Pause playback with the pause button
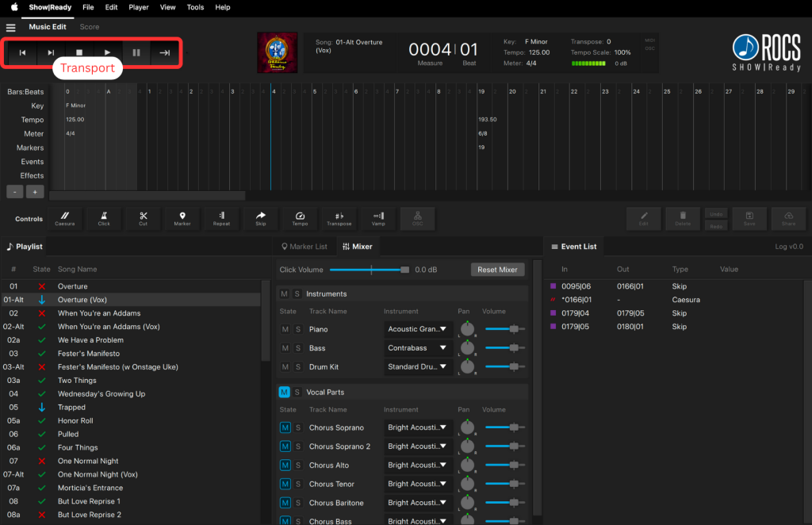Image resolution: width=812 pixels, height=525 pixels. pos(136,53)
